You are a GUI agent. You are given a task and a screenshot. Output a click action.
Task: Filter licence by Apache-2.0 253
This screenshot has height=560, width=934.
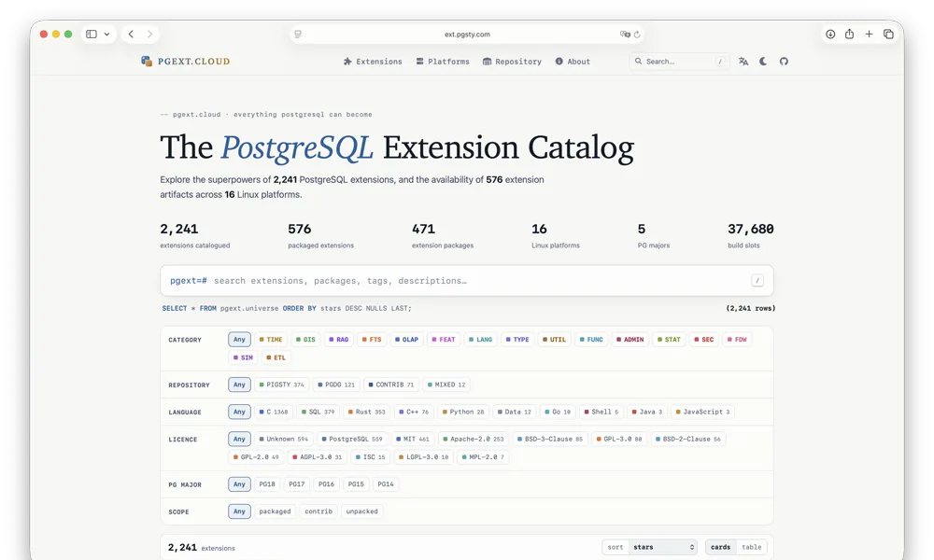pyautogui.click(x=474, y=440)
